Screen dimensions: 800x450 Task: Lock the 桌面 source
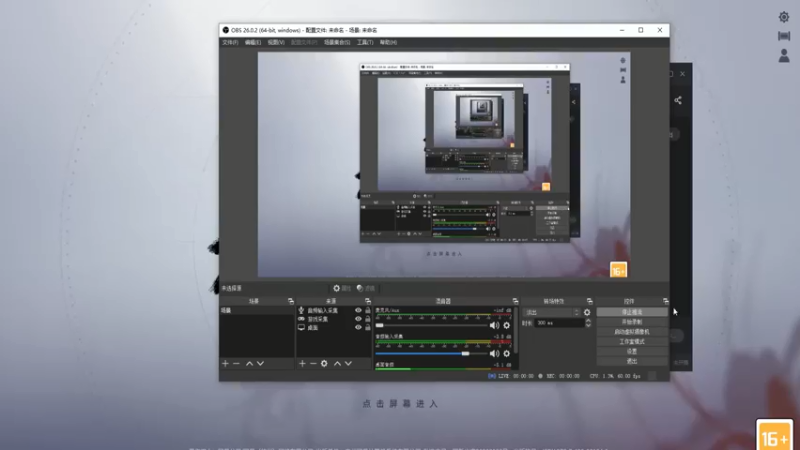[367, 328]
